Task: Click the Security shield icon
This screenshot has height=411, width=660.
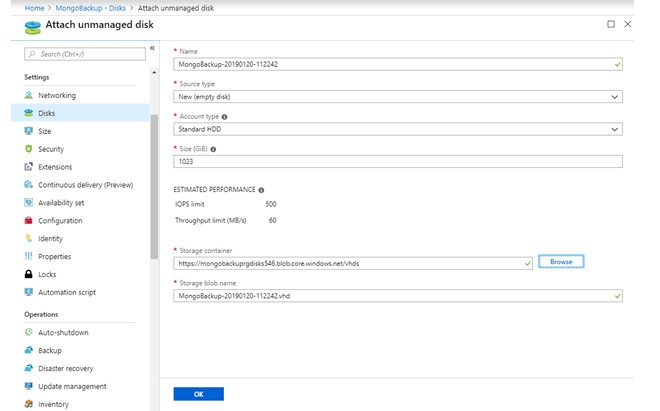Action: 29,149
